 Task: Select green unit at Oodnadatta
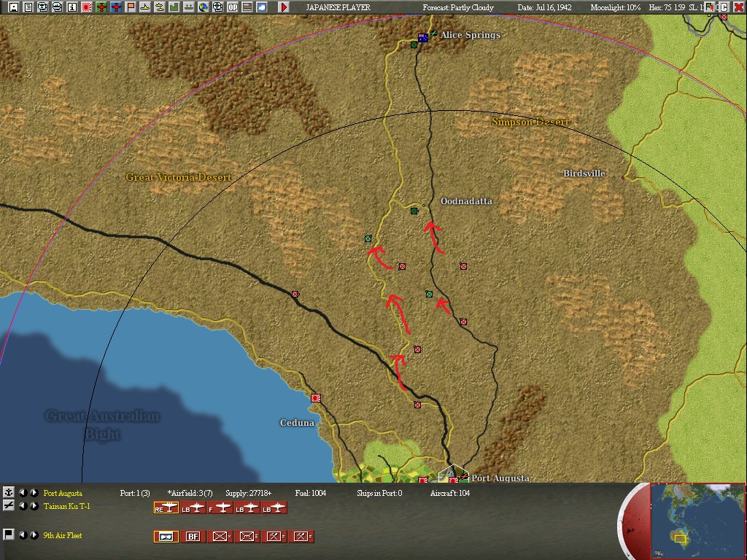(x=414, y=211)
